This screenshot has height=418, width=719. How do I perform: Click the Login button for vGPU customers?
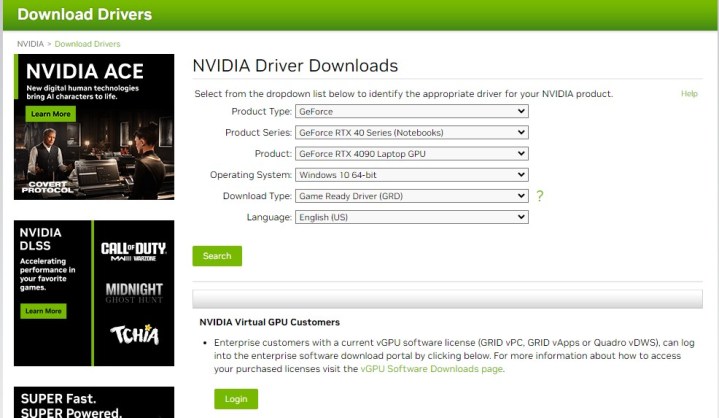point(235,399)
